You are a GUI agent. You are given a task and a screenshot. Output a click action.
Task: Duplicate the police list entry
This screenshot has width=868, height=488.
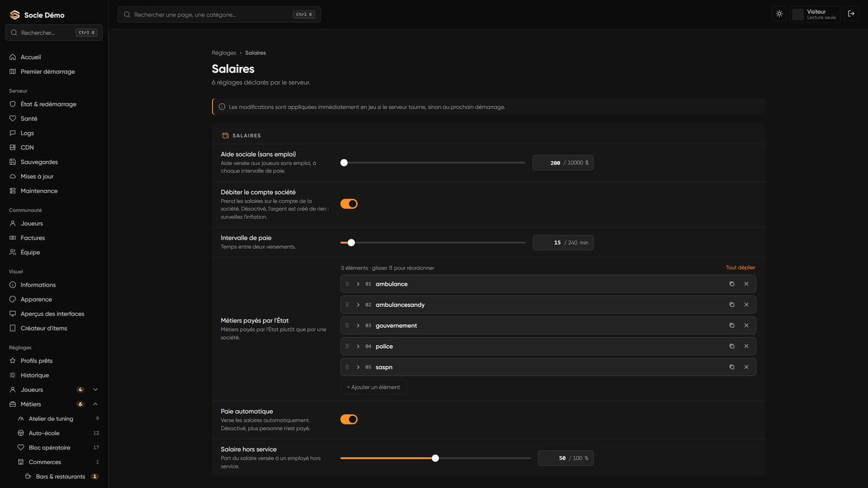(x=732, y=346)
